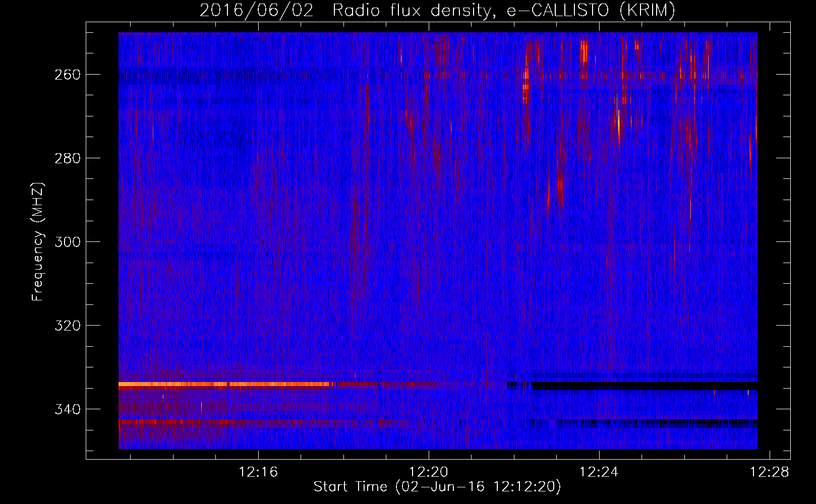Viewport: 816px width, 504px height.
Task: Click the 280 frequency tick label
Action: (68, 158)
